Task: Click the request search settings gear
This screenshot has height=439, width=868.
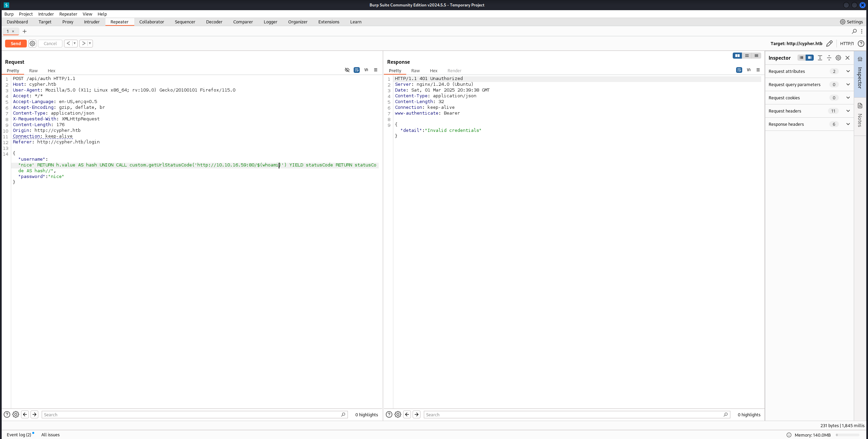Action: 16,414
